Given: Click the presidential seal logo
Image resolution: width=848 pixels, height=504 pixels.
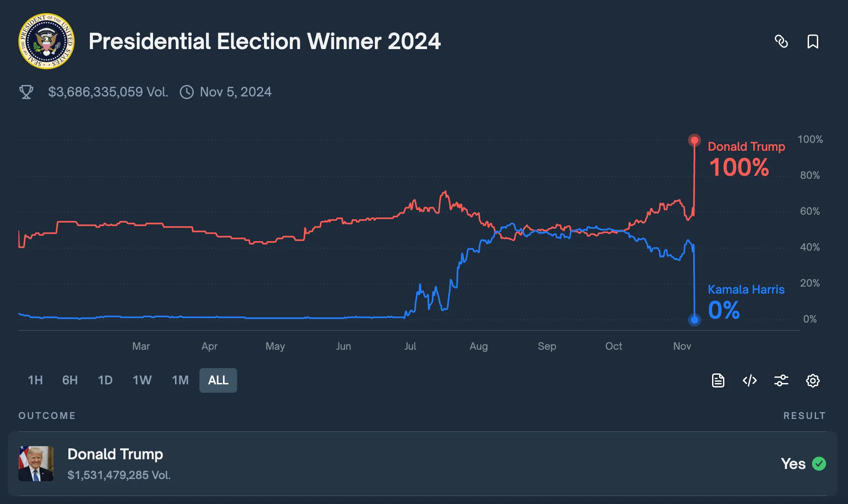Looking at the screenshot, I should 46,41.
